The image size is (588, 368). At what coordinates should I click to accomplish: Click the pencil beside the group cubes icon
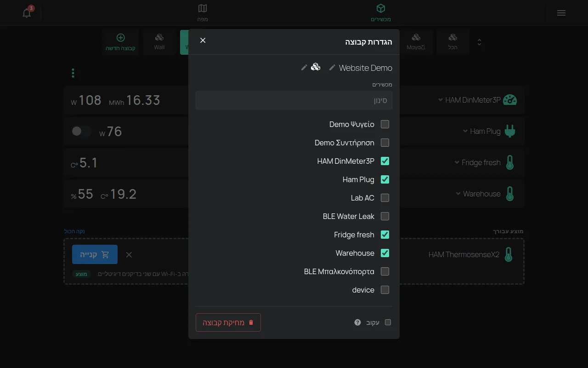[x=304, y=68]
